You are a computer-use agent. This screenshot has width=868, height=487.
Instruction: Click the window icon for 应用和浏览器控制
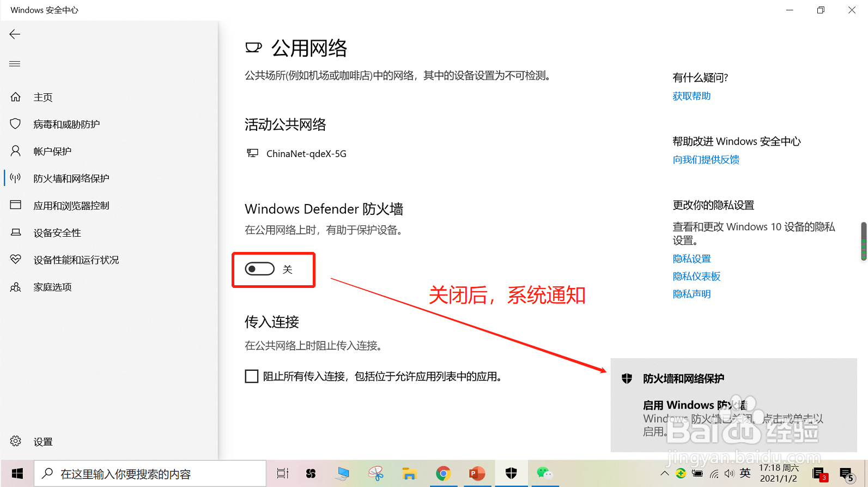tap(15, 205)
